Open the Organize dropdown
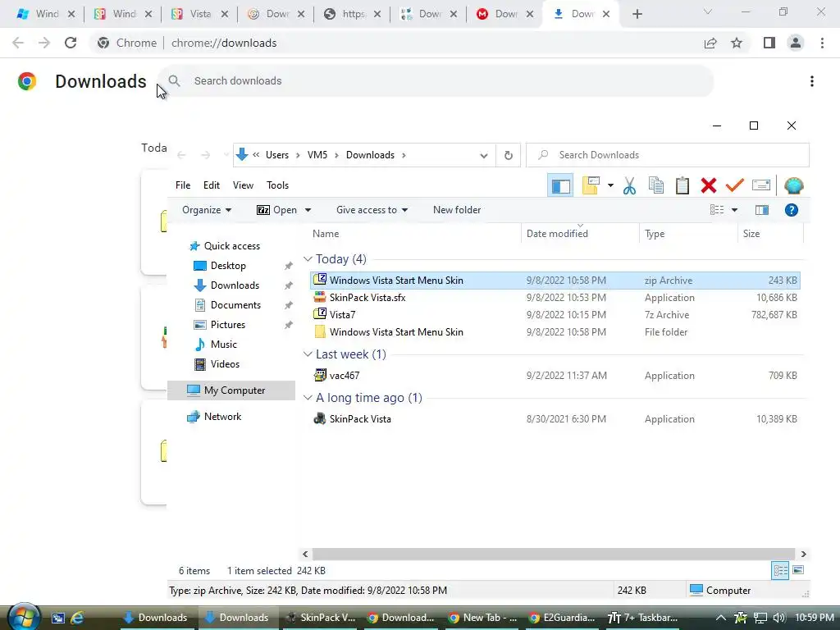The width and height of the screenshot is (840, 630). point(207,210)
